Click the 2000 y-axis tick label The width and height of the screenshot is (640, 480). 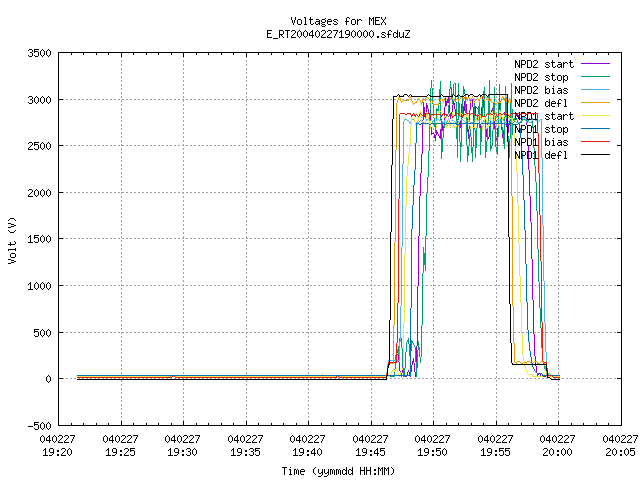39,193
